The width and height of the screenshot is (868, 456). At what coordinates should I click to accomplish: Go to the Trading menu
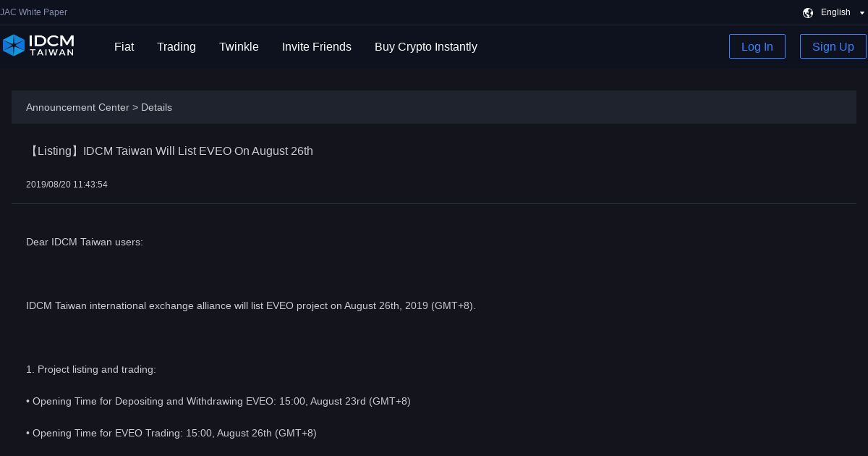pos(176,46)
